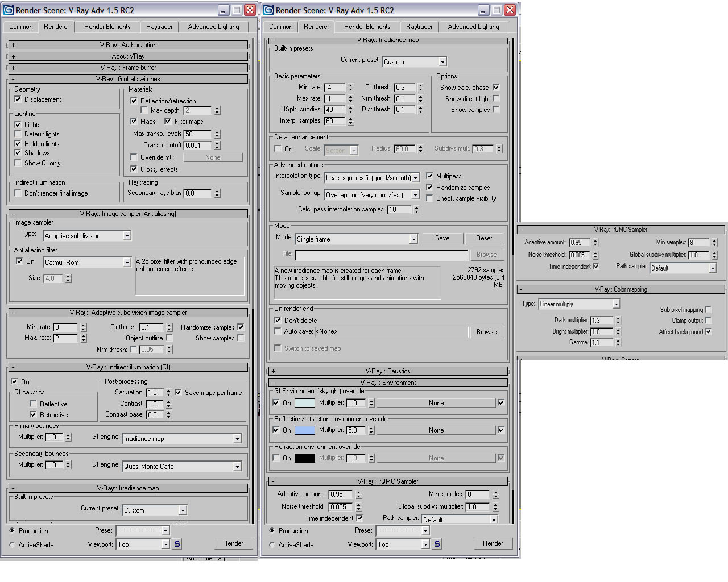Click black Refraction environment color swatch
Viewport: 728px width, 582px height.
click(x=304, y=458)
